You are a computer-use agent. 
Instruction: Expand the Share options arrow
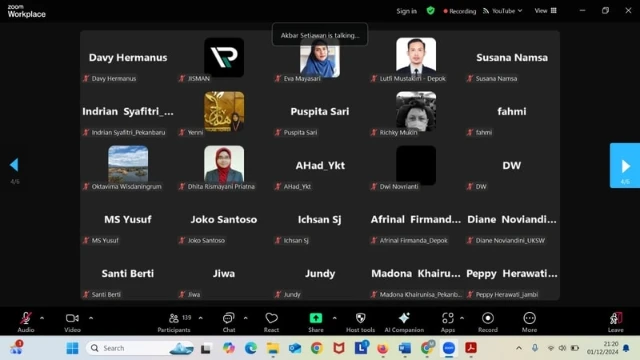point(334,318)
